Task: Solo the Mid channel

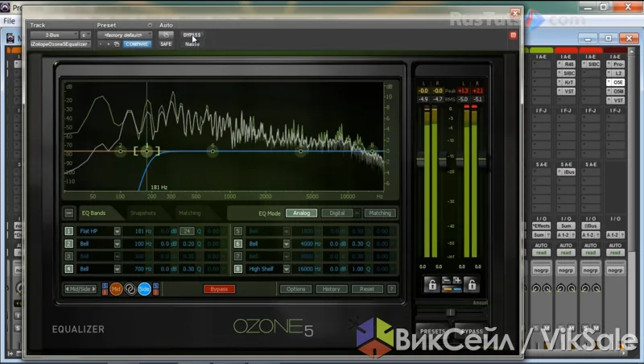Action: [x=105, y=286]
